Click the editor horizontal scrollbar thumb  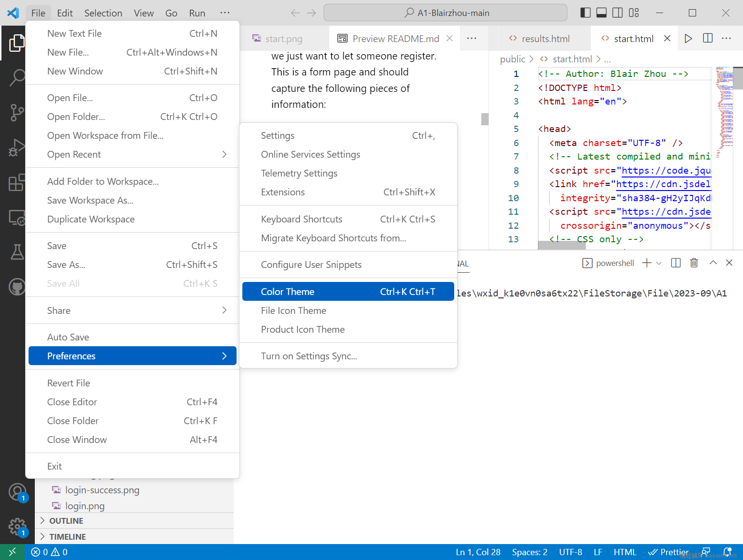[562, 246]
